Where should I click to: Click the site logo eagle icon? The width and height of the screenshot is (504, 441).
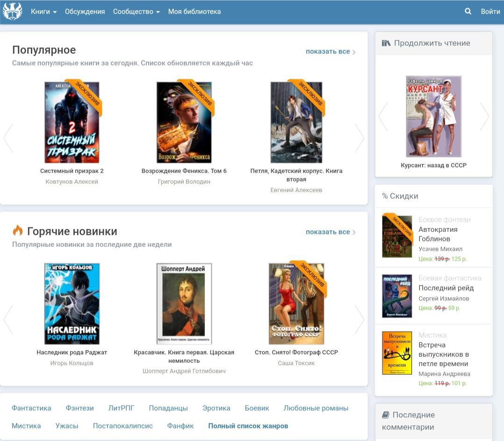click(12, 12)
